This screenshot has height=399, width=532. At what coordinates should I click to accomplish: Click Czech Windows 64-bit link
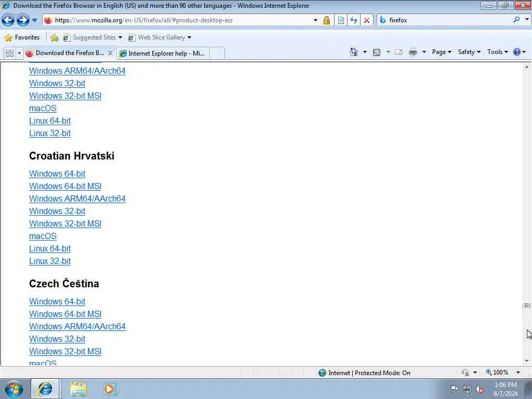pos(57,302)
